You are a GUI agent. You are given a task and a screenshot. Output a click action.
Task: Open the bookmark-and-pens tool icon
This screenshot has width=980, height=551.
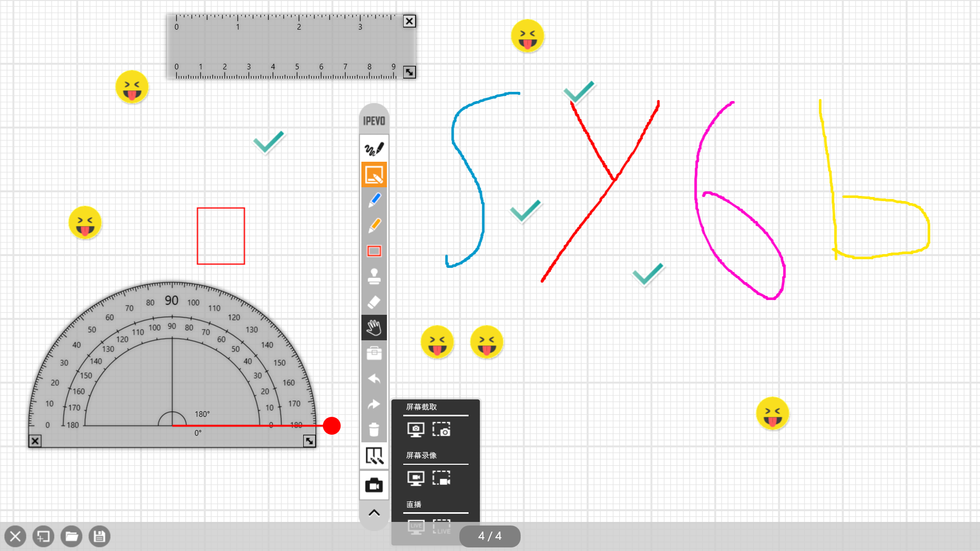[374, 456]
